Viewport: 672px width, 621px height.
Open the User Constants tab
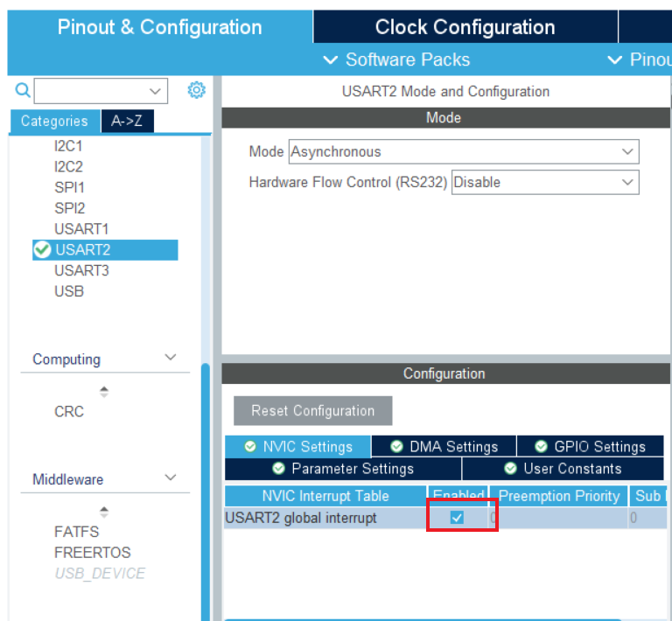tap(563, 469)
